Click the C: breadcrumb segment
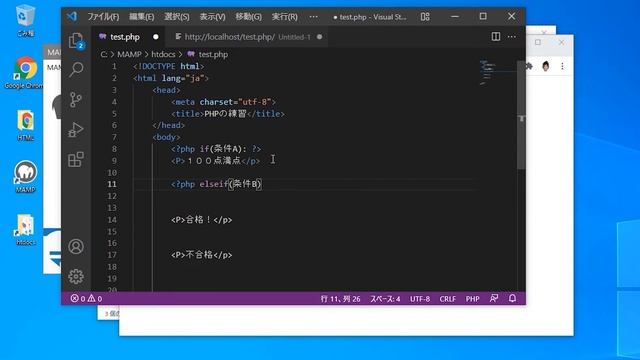Screen dimensions: 640x360 104,54
